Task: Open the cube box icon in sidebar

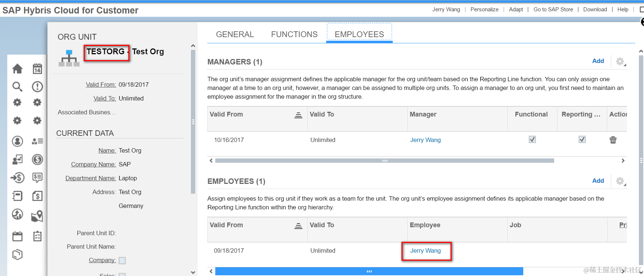Action: point(17,255)
